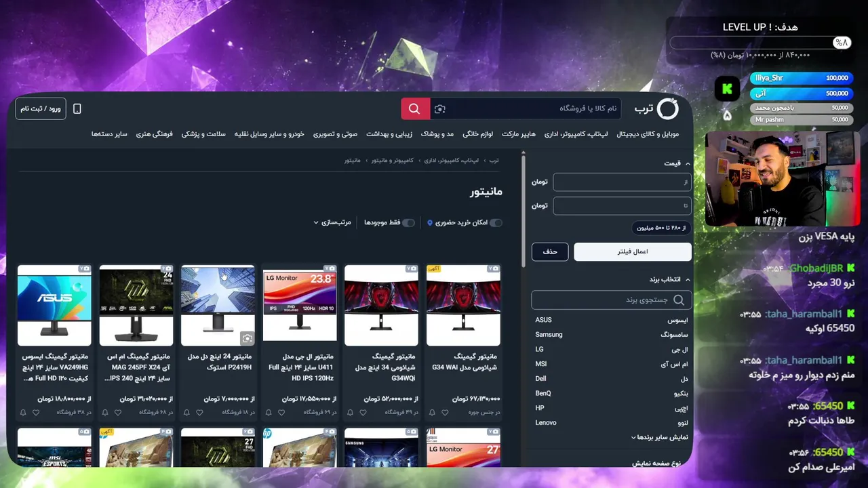Open fashion and clothing (مد و پوشاک) menu
This screenshot has height=488, width=868.
coord(437,134)
